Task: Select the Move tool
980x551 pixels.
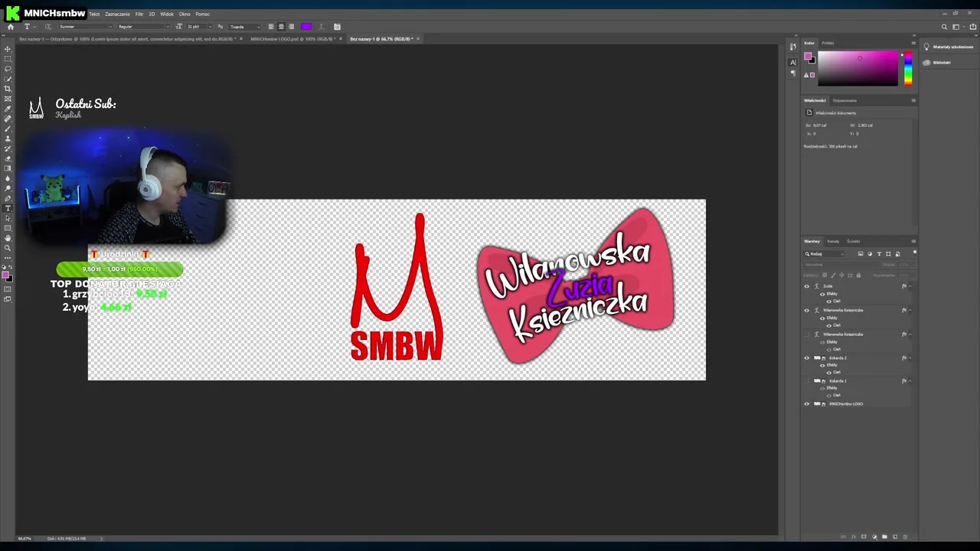Action: 8,49
